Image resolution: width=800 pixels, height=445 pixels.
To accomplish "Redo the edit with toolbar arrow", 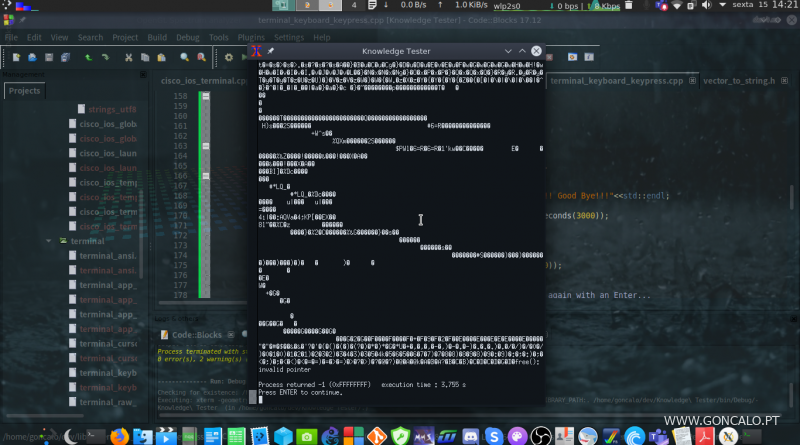I will tap(105, 57).
